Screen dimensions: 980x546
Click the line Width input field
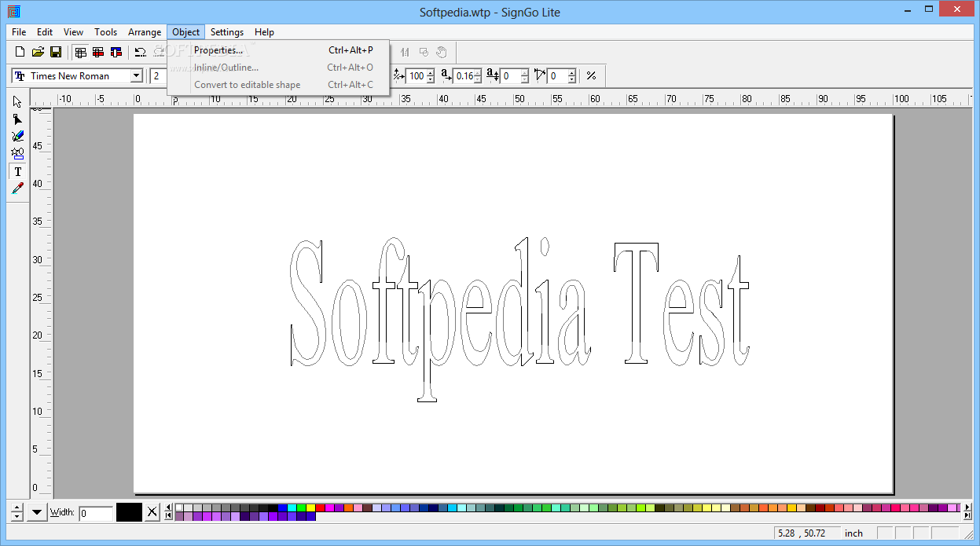point(96,513)
